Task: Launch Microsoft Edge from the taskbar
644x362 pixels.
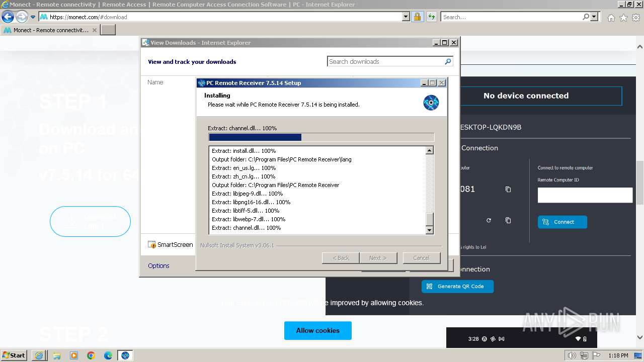Action: tap(108, 355)
